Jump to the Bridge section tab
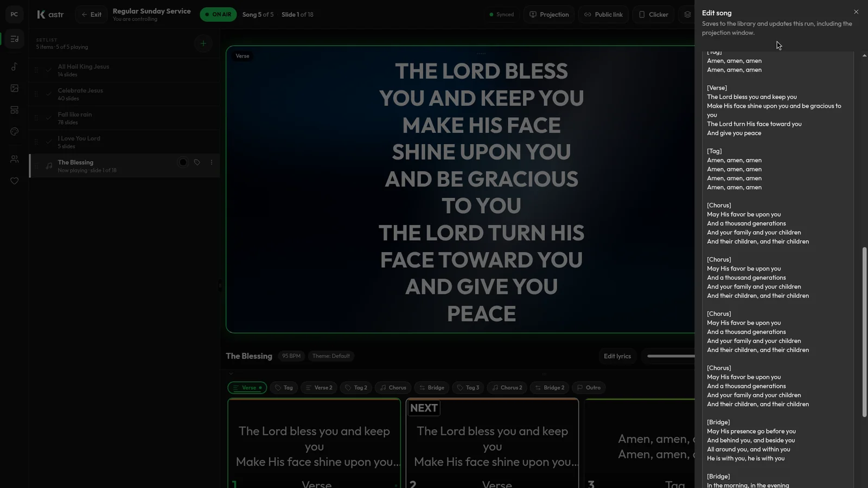 pyautogui.click(x=432, y=388)
